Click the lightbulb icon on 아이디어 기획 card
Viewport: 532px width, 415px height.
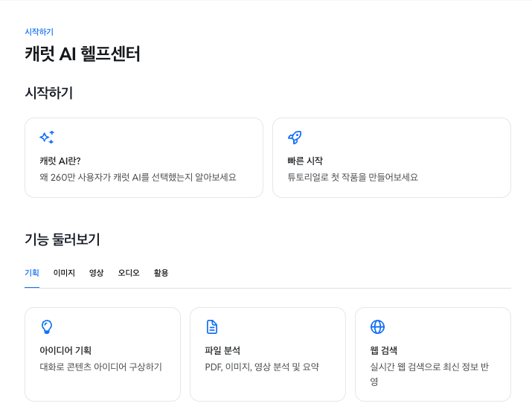(x=47, y=326)
